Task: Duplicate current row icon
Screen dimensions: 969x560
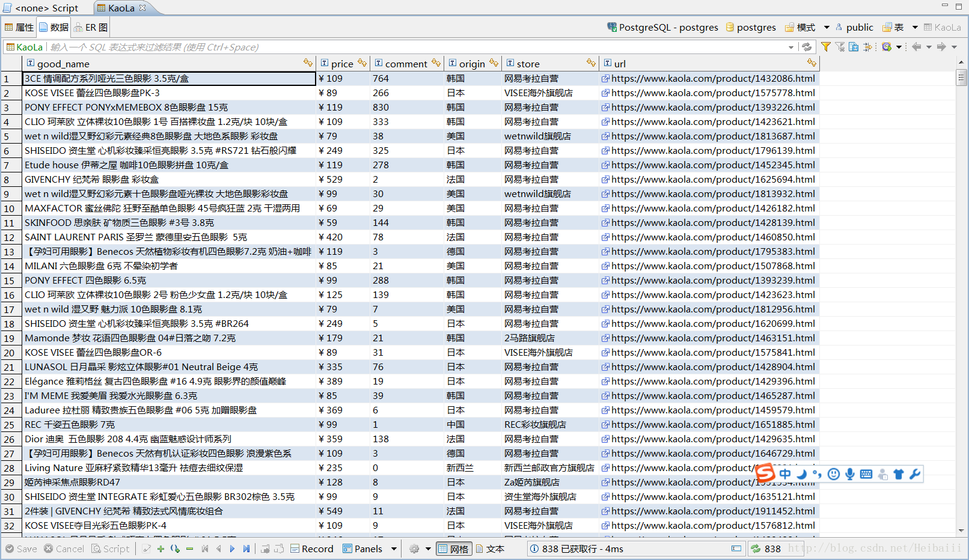Action: (175, 549)
